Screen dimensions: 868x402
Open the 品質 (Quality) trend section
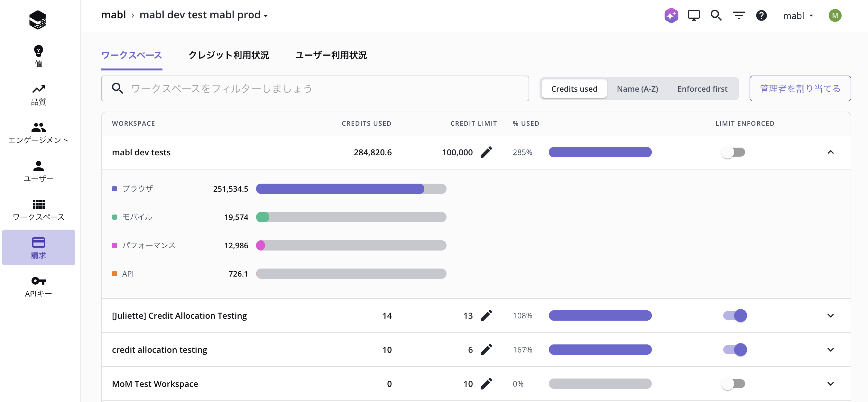38,95
